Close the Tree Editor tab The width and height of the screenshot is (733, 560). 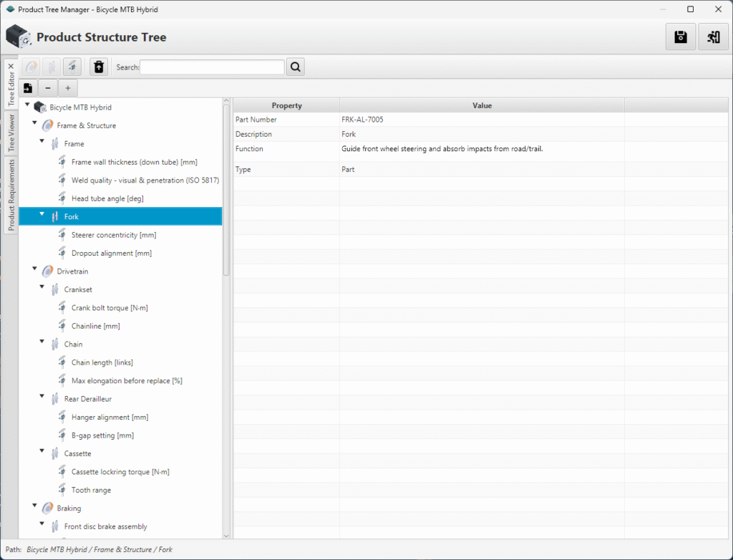pyautogui.click(x=11, y=67)
